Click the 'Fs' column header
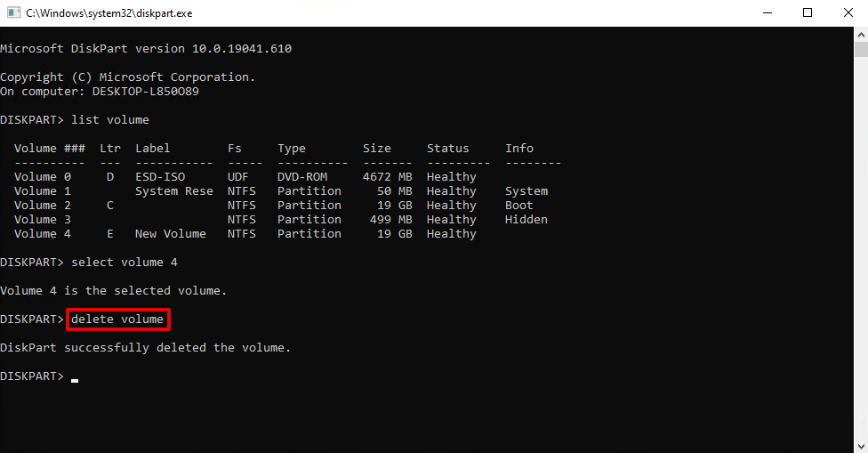 235,149
